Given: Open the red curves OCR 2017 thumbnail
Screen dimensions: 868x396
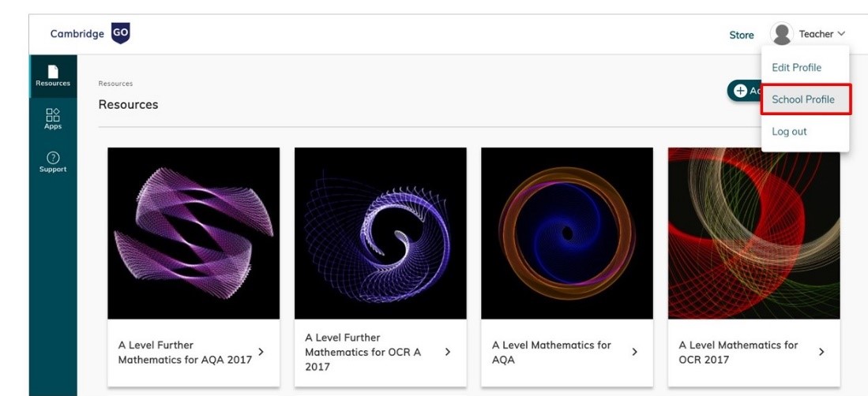Looking at the screenshot, I should [754, 233].
